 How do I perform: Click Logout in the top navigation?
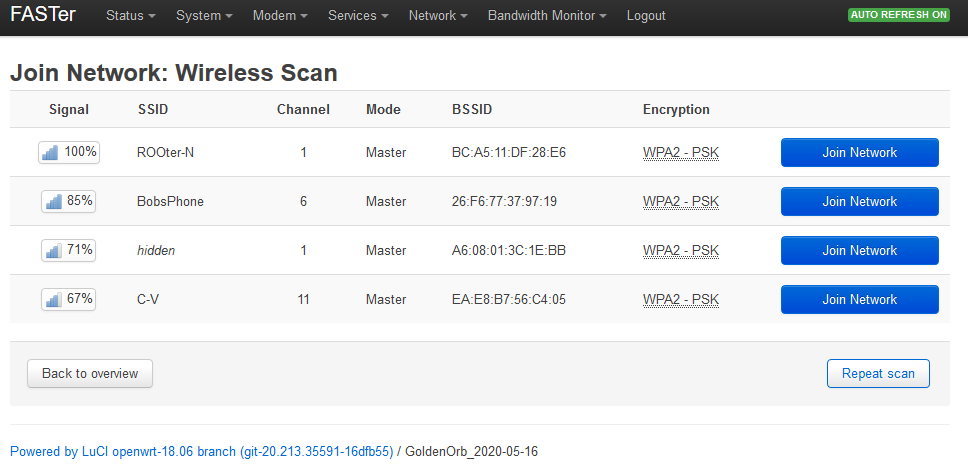click(x=646, y=16)
